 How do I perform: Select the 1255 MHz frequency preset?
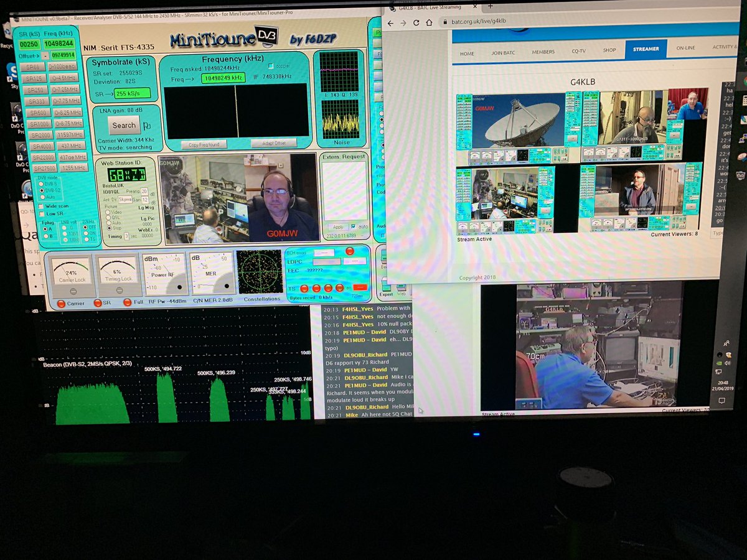pos(73,168)
